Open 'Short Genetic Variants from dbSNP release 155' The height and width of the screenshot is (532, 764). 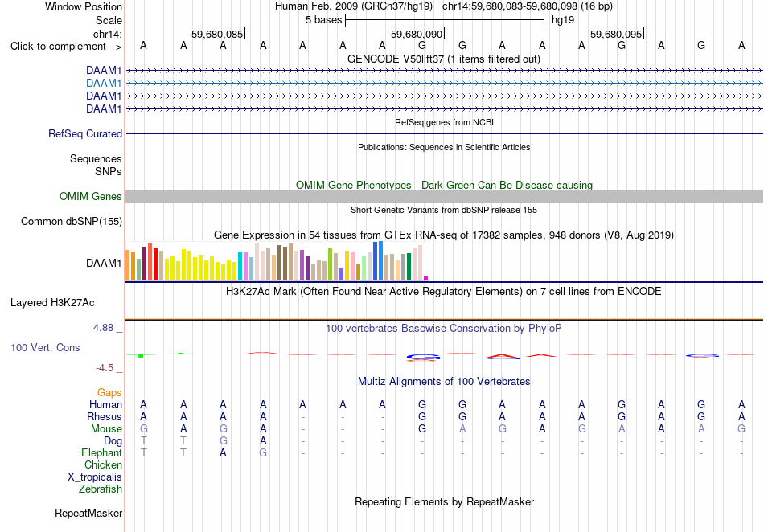pos(443,210)
